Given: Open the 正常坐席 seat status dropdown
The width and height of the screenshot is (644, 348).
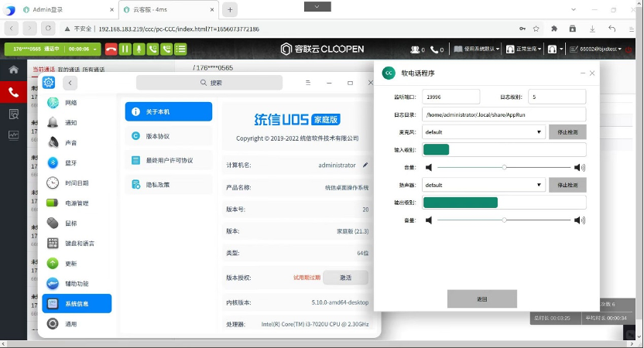Looking at the screenshot, I should [x=524, y=49].
